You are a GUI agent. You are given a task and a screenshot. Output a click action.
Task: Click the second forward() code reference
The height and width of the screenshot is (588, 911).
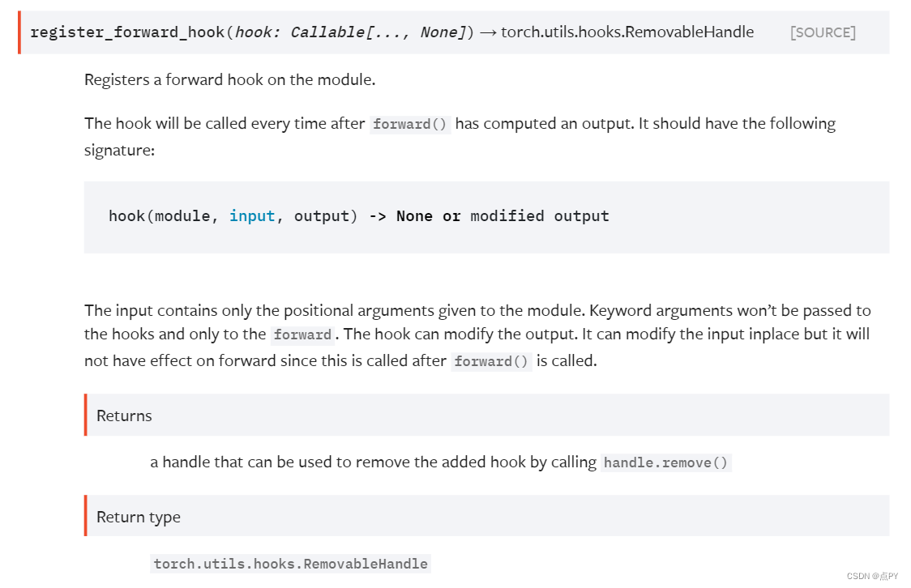492,361
